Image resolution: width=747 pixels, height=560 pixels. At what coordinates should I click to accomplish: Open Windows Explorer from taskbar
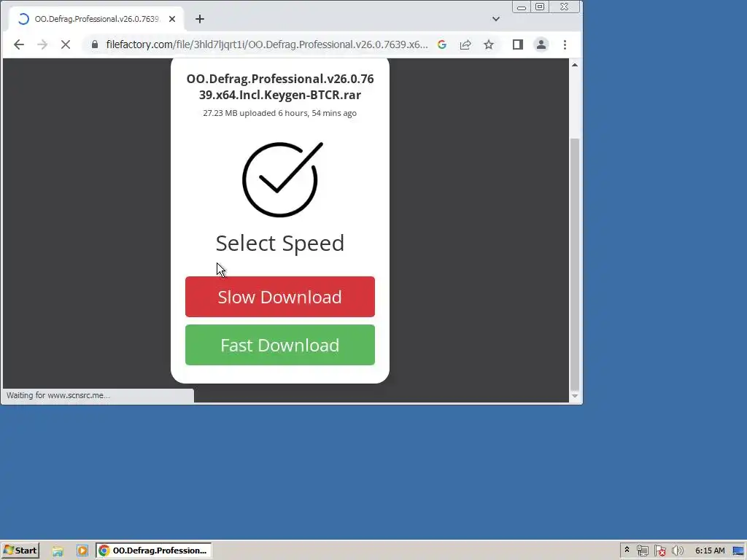coord(58,551)
